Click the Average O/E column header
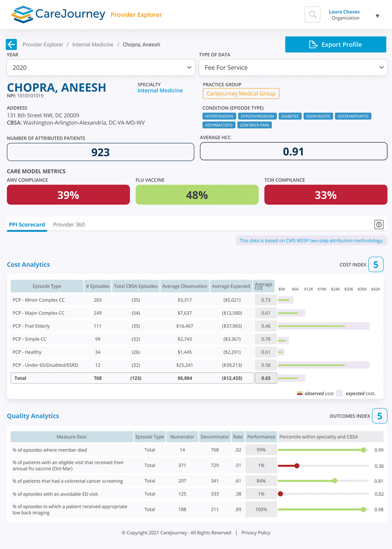The height and width of the screenshot is (549, 392). (x=263, y=286)
